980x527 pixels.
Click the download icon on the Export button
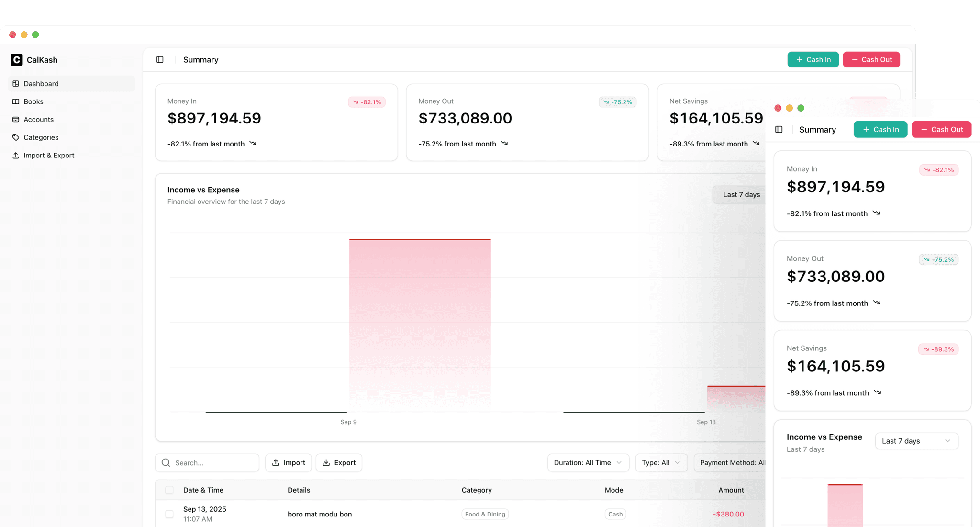326,462
